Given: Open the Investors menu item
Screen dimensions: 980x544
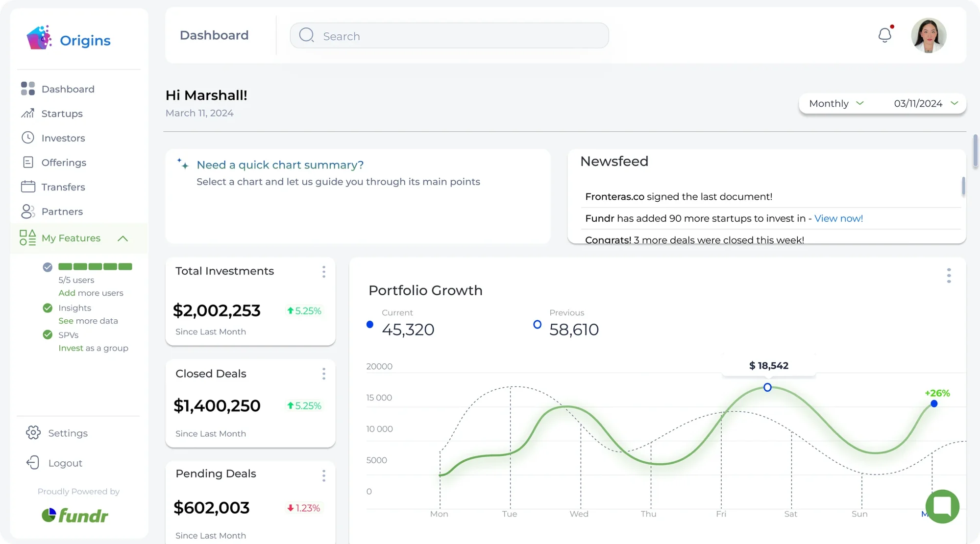Looking at the screenshot, I should (x=63, y=138).
